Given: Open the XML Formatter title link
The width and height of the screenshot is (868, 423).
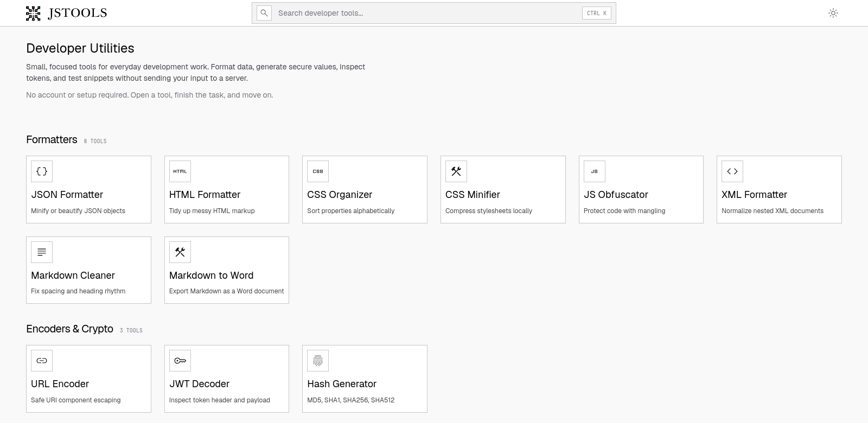Looking at the screenshot, I should pyautogui.click(x=754, y=195).
